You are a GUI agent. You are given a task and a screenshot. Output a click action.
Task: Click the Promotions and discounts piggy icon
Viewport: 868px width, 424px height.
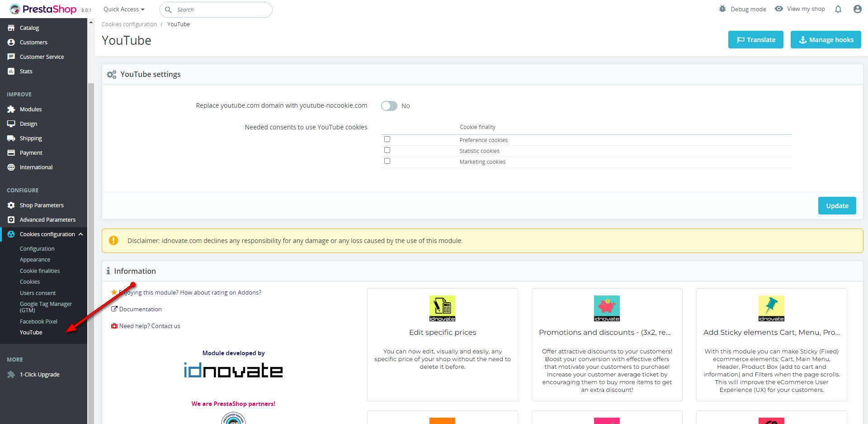tap(607, 309)
